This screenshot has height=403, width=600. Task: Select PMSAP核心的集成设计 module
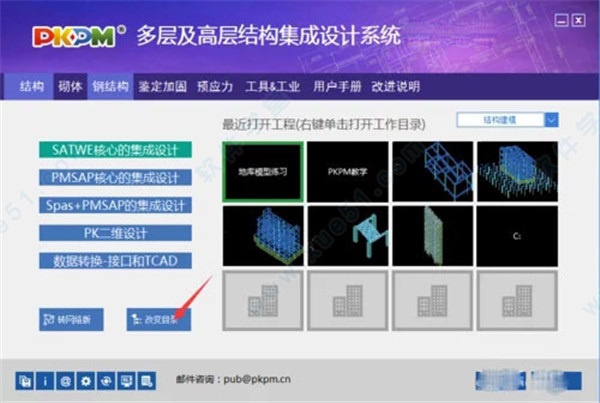coord(114,177)
